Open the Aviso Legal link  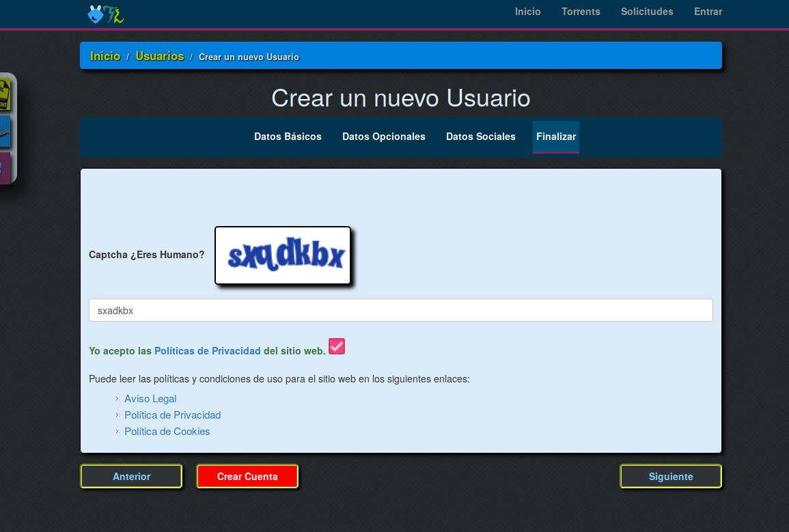pyautogui.click(x=150, y=399)
